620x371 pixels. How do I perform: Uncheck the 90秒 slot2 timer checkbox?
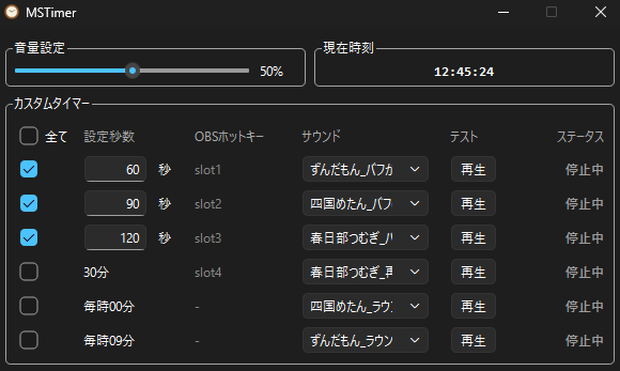click(28, 203)
